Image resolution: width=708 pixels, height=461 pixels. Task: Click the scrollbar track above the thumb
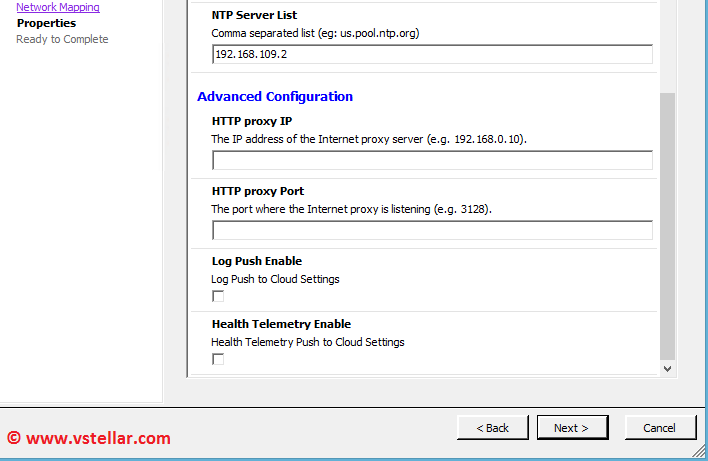click(x=668, y=45)
